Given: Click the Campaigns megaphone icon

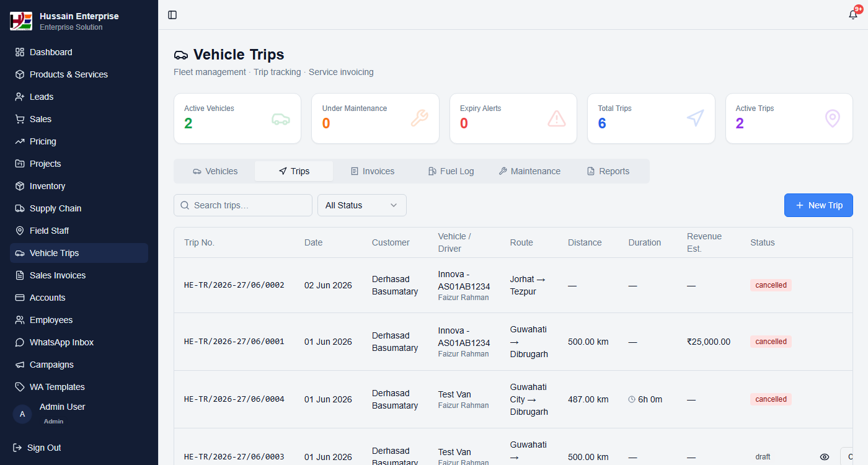Looking at the screenshot, I should point(20,365).
